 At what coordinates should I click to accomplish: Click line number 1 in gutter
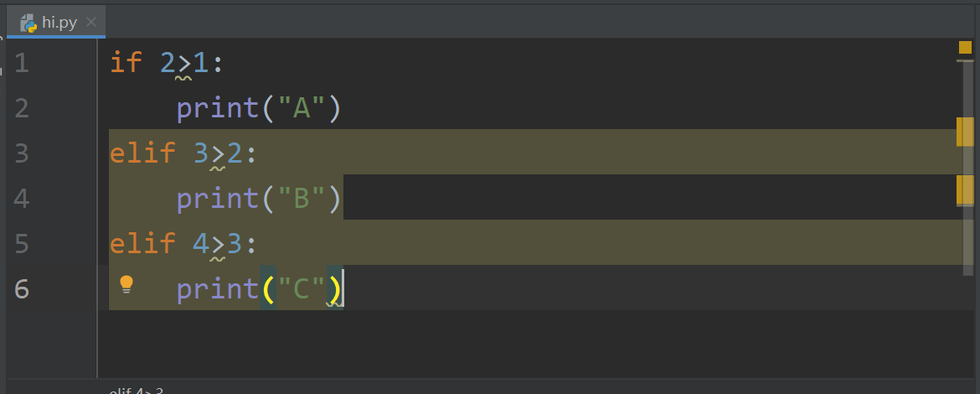pyautogui.click(x=22, y=63)
